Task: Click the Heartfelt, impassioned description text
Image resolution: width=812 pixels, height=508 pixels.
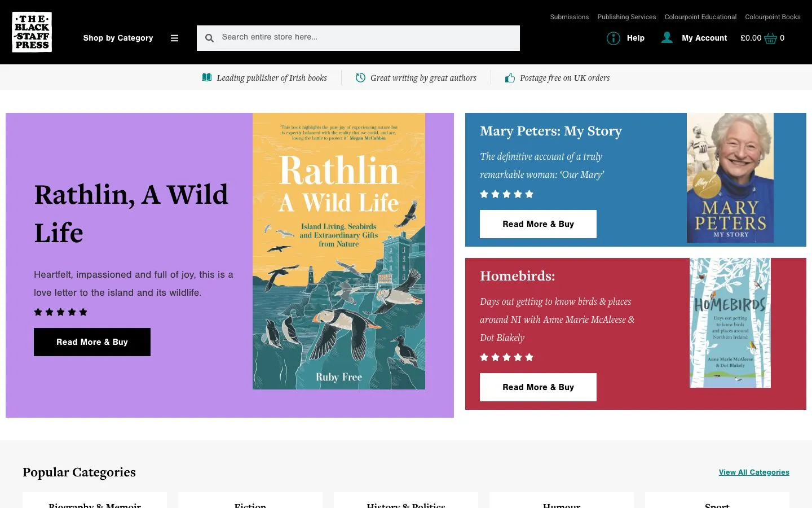Action: pyautogui.click(x=134, y=283)
